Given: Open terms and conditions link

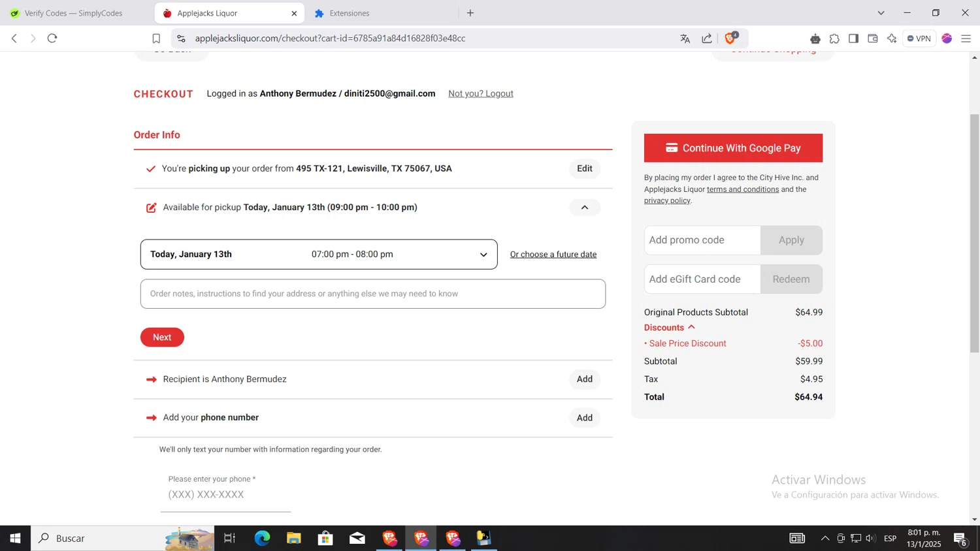Looking at the screenshot, I should 743,189.
